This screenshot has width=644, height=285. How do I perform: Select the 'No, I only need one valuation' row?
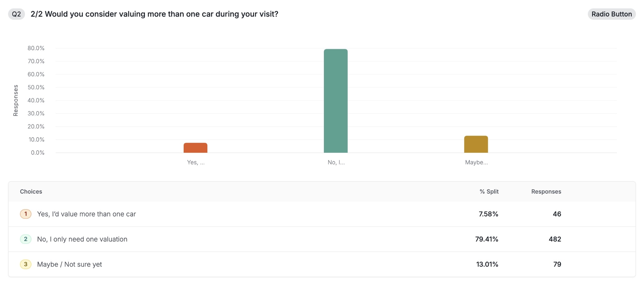82,239
